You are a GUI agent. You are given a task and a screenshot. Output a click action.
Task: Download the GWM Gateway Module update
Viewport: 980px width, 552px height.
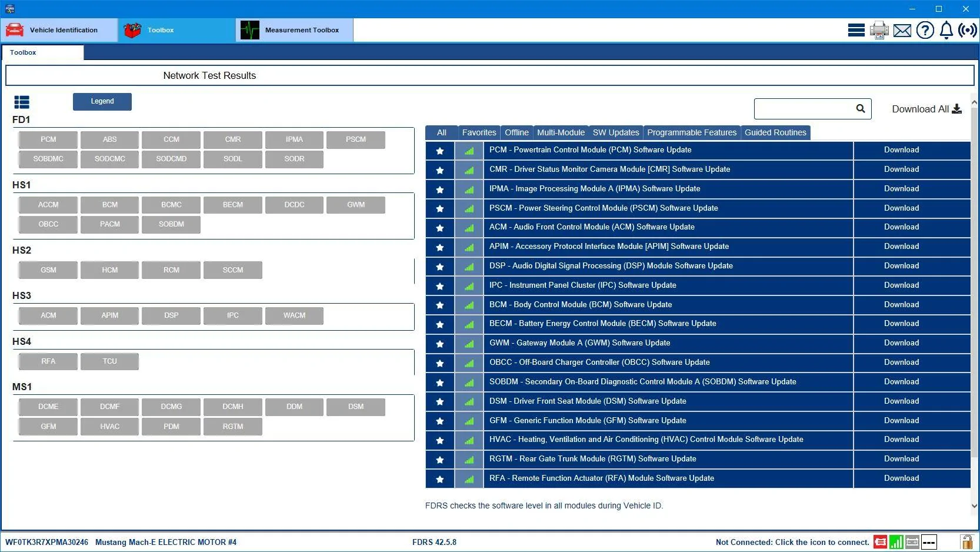901,343
